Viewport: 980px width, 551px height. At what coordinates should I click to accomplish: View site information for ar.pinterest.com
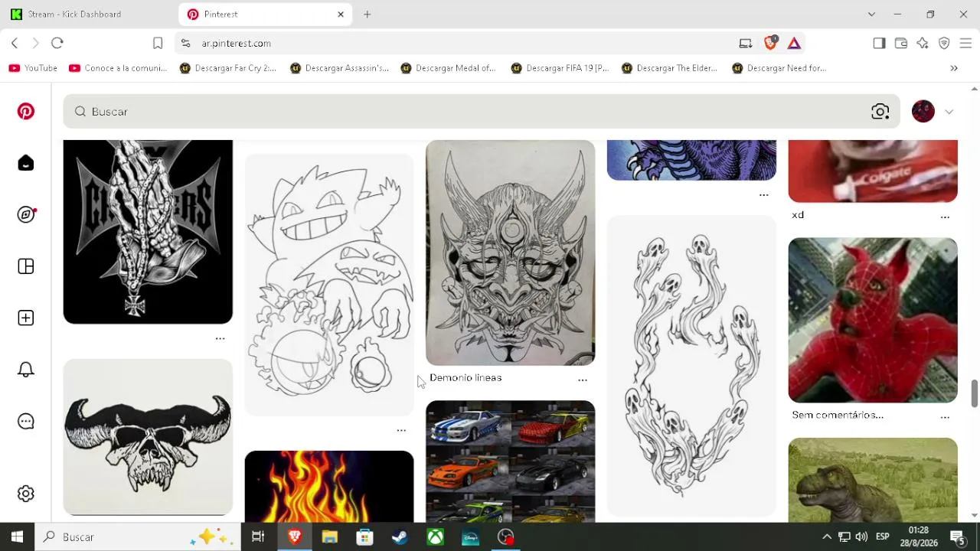pyautogui.click(x=186, y=43)
